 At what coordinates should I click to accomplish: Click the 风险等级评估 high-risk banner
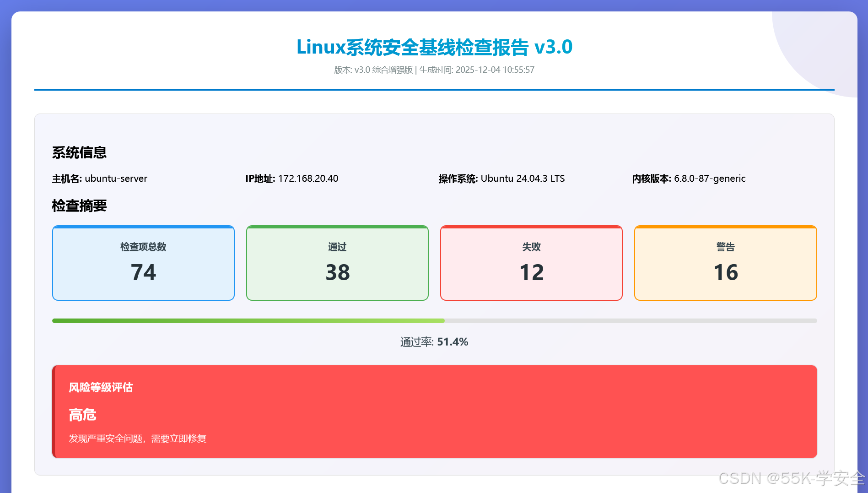click(x=101, y=387)
